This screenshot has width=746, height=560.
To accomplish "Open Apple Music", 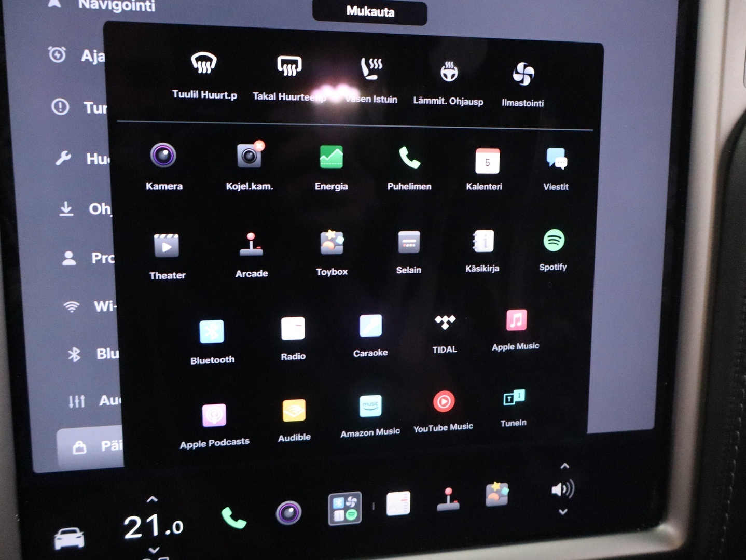I will click(x=516, y=330).
